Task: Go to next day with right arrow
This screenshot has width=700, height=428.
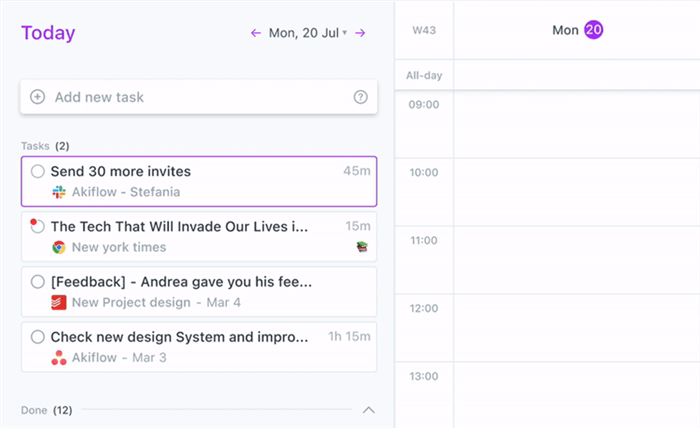Action: tap(360, 33)
